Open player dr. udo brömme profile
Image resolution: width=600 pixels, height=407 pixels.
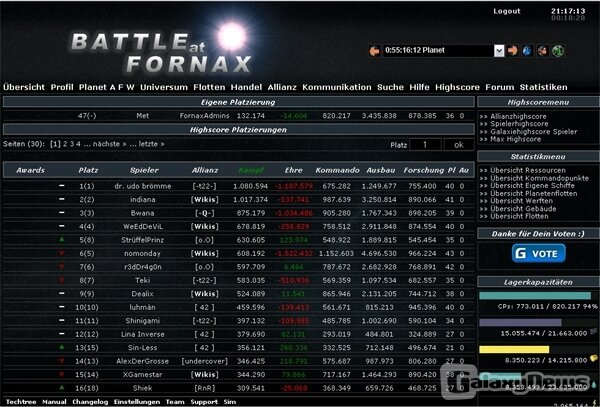click(143, 186)
